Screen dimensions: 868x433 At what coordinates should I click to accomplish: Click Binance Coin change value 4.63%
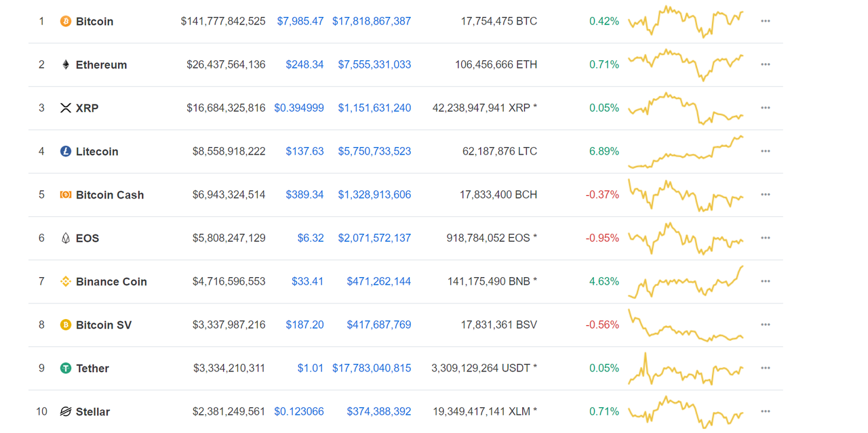604,281
